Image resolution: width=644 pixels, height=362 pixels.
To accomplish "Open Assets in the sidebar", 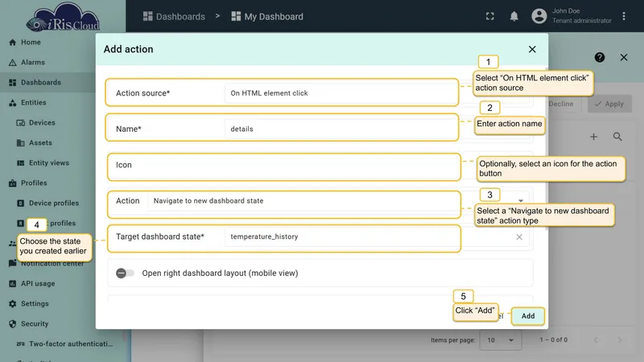I will click(x=40, y=143).
